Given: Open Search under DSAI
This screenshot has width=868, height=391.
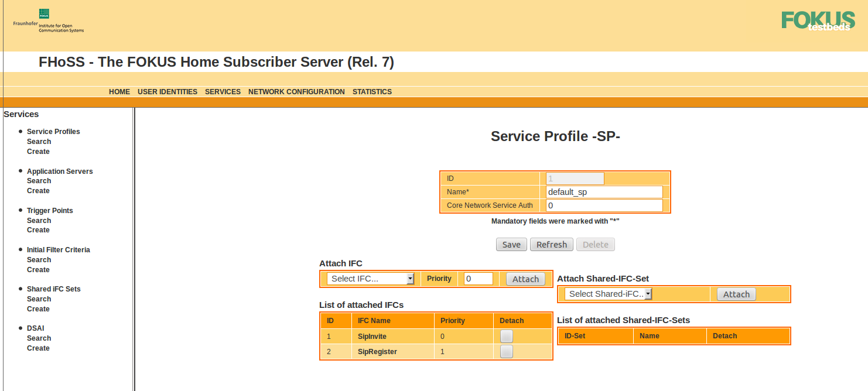Looking at the screenshot, I should tap(39, 338).
